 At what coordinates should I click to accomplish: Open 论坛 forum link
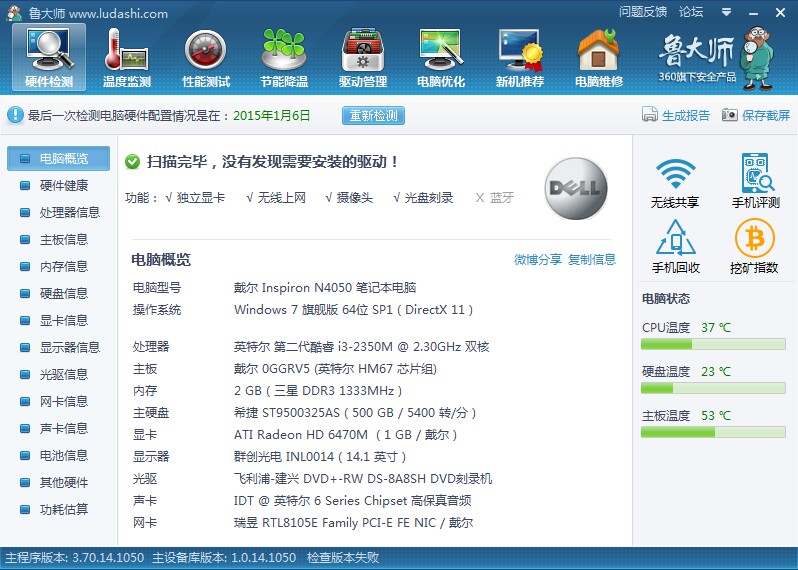tap(691, 12)
